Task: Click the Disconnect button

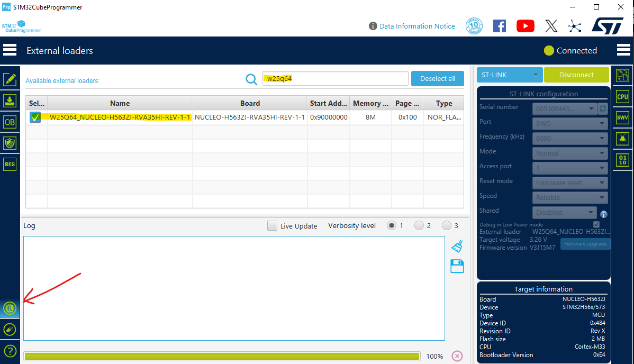Action: click(x=576, y=75)
